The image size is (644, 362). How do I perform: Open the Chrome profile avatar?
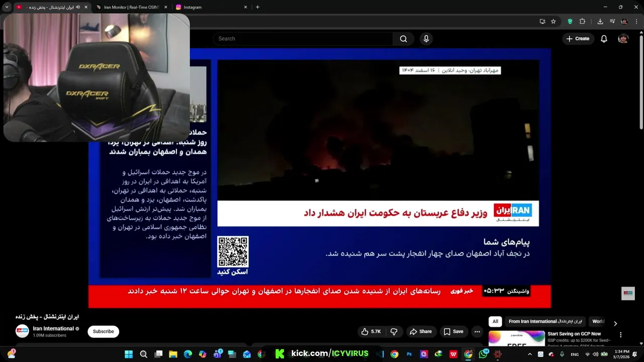tap(624, 22)
